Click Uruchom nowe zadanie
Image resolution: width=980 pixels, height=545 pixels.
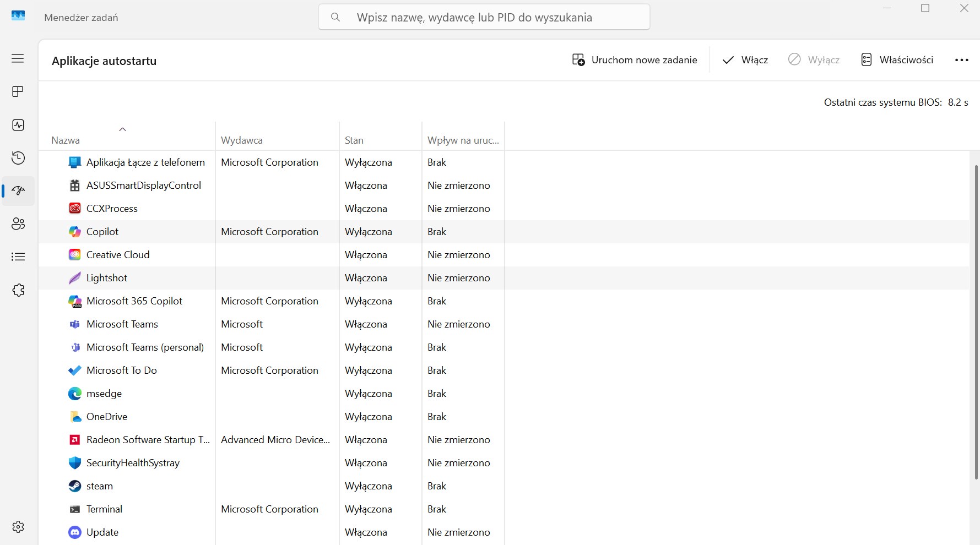point(635,59)
